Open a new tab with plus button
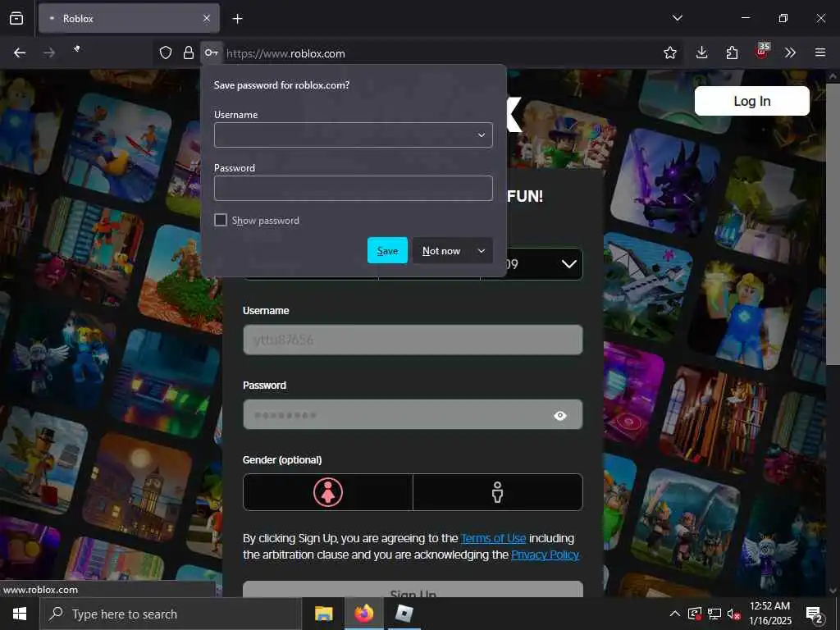Viewport: 840px width, 630px height. coord(237,19)
